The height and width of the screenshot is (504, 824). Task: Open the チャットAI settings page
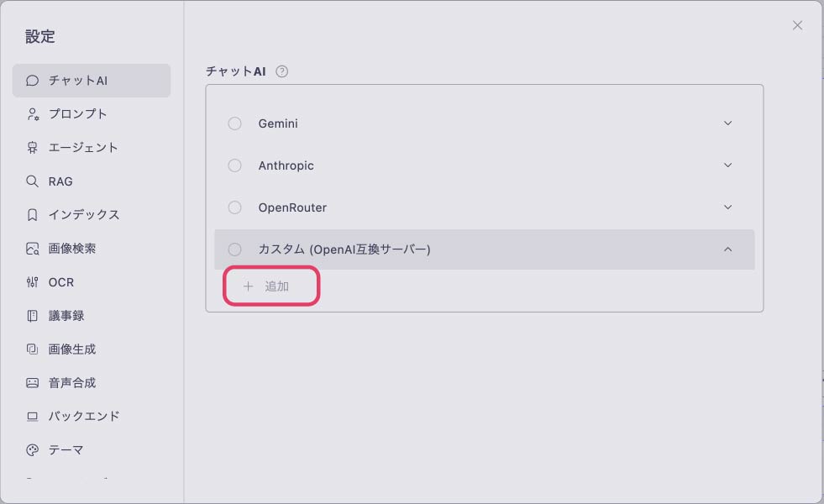[92, 81]
